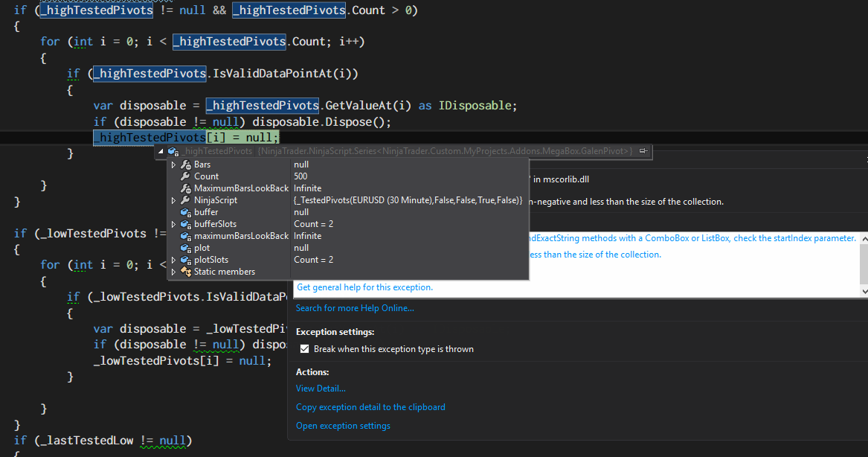Select the Bars value null
The height and width of the screenshot is (457, 868).
(301, 164)
